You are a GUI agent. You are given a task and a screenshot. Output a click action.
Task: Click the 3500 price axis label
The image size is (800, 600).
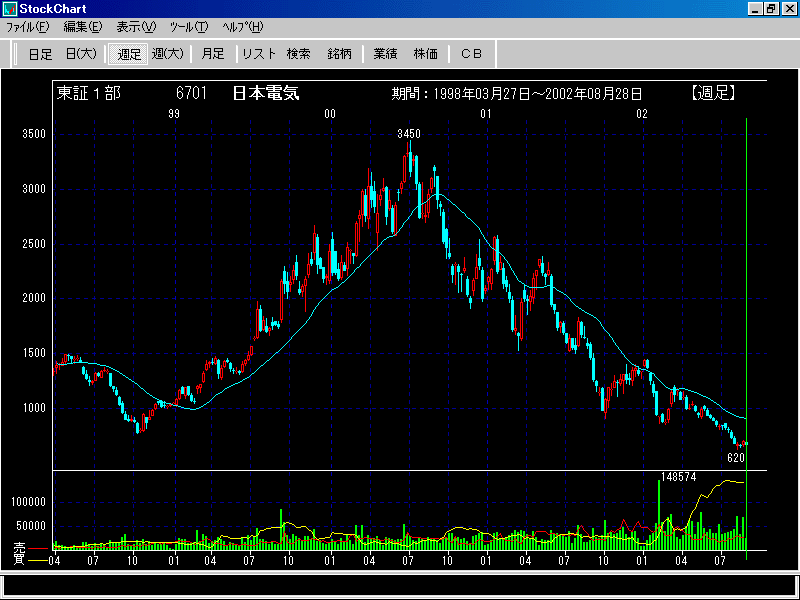(34, 134)
